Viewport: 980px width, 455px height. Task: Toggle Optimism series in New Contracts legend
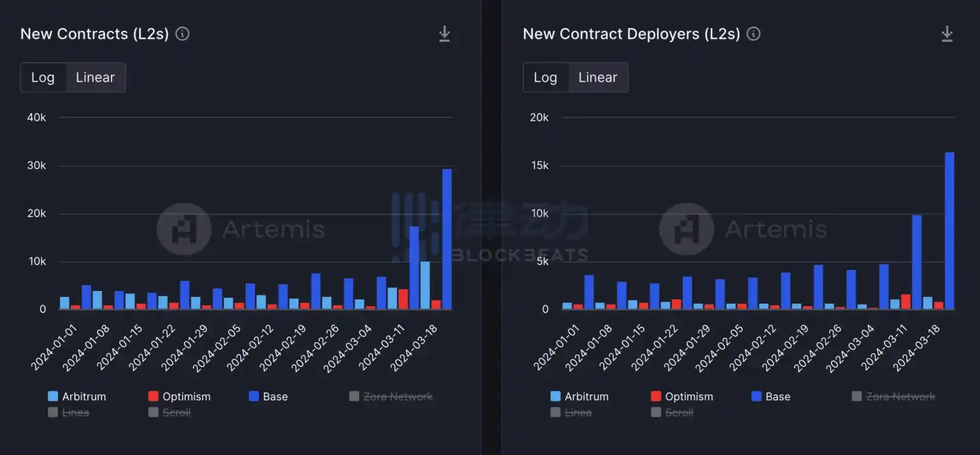click(179, 396)
